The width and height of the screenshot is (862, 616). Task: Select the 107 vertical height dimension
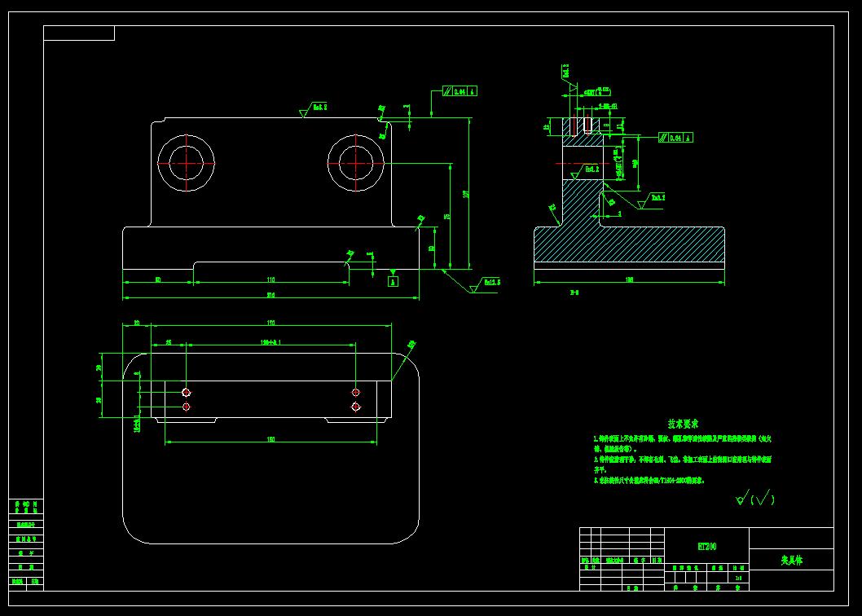(467, 194)
